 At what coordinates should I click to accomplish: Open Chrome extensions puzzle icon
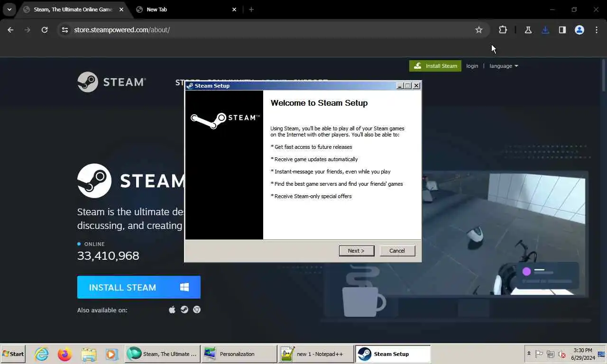[x=503, y=30]
